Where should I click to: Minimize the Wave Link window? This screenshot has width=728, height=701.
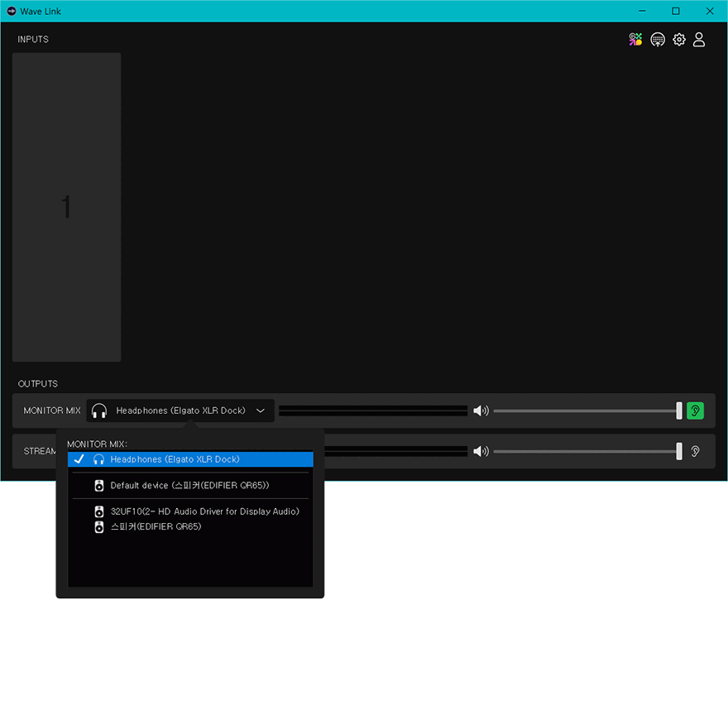[642, 11]
